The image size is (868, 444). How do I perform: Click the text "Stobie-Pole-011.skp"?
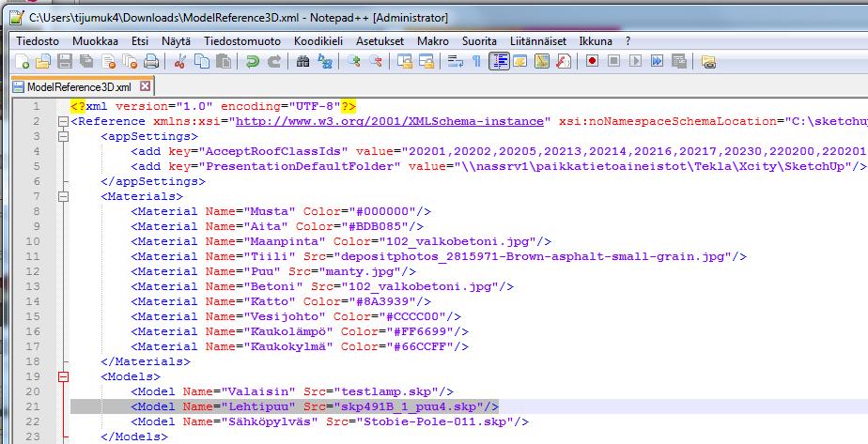[x=435, y=421]
